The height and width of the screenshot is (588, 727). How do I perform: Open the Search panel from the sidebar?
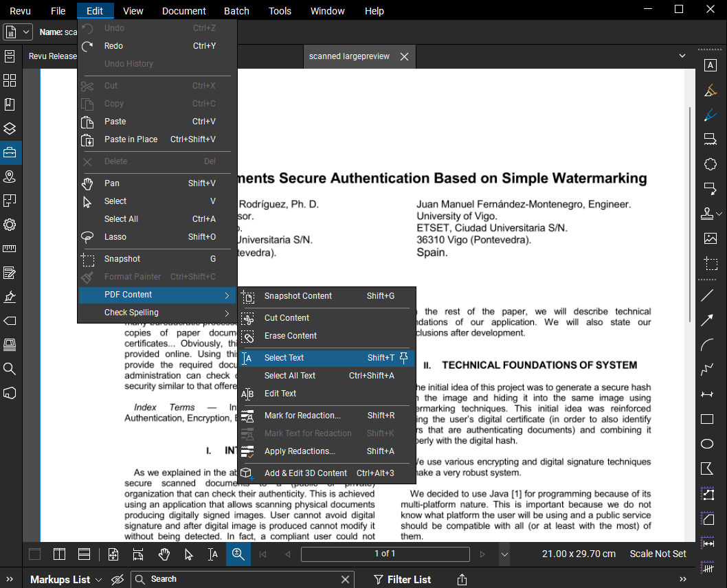click(9, 369)
